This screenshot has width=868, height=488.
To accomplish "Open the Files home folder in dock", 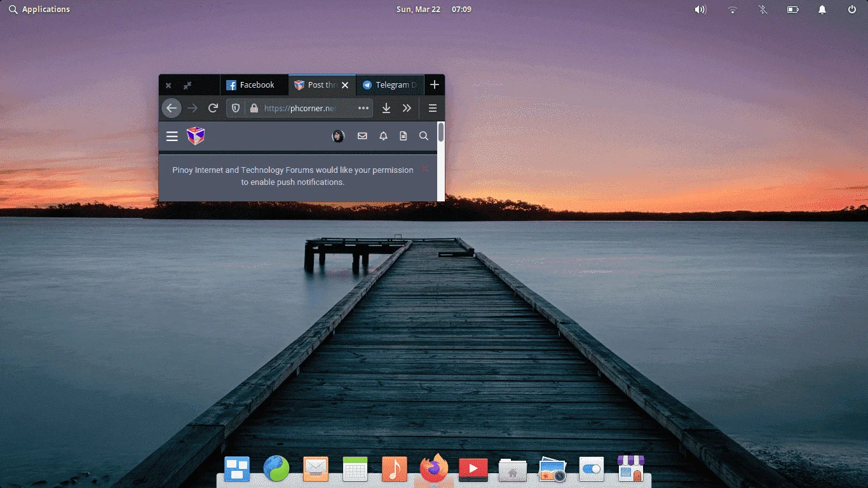I will point(513,470).
